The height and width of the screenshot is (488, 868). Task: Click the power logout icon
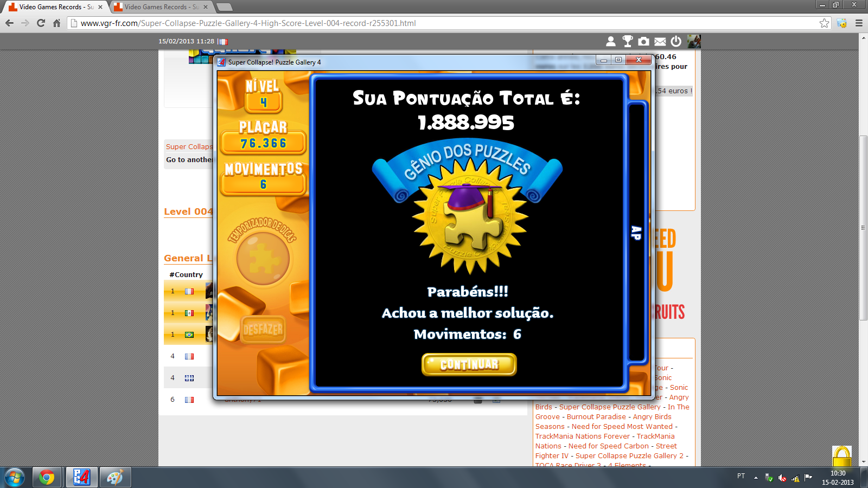point(676,41)
